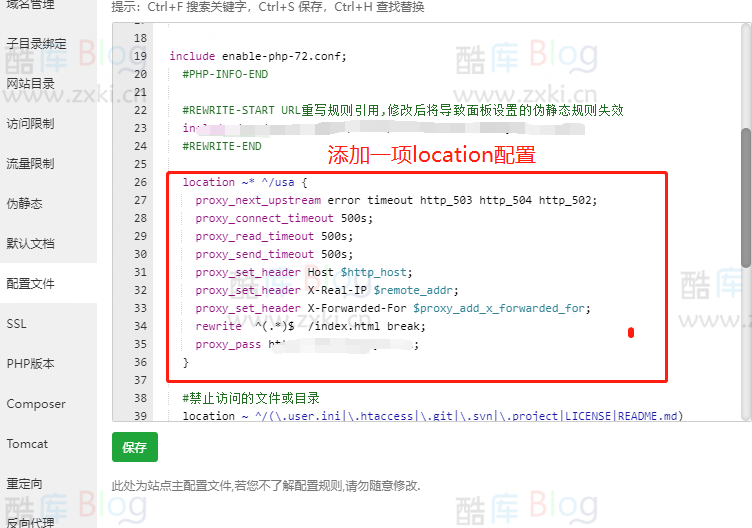Image resolution: width=752 pixels, height=528 pixels.
Task: Click the proxy_pass directive line
Action: click(307, 344)
